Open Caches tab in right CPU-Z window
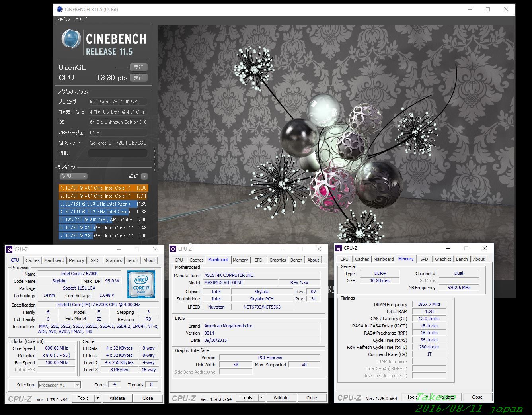 pos(362,259)
